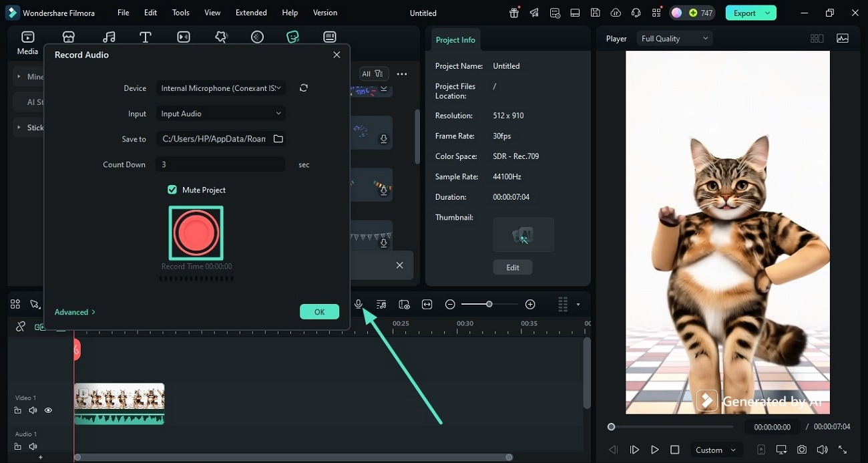Click the save project disk icon
Viewport: 868px width, 463px height.
[x=596, y=13]
